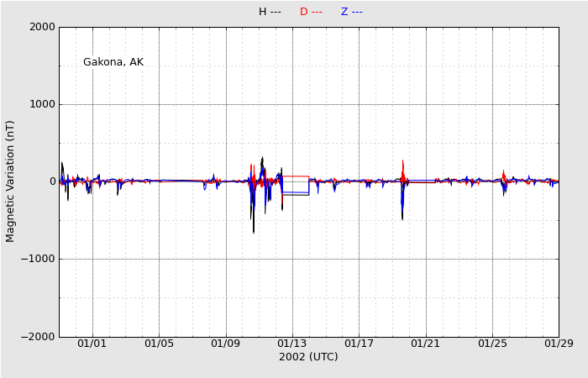
Task: Select the 01/17 date tick label
Action: pos(359,343)
